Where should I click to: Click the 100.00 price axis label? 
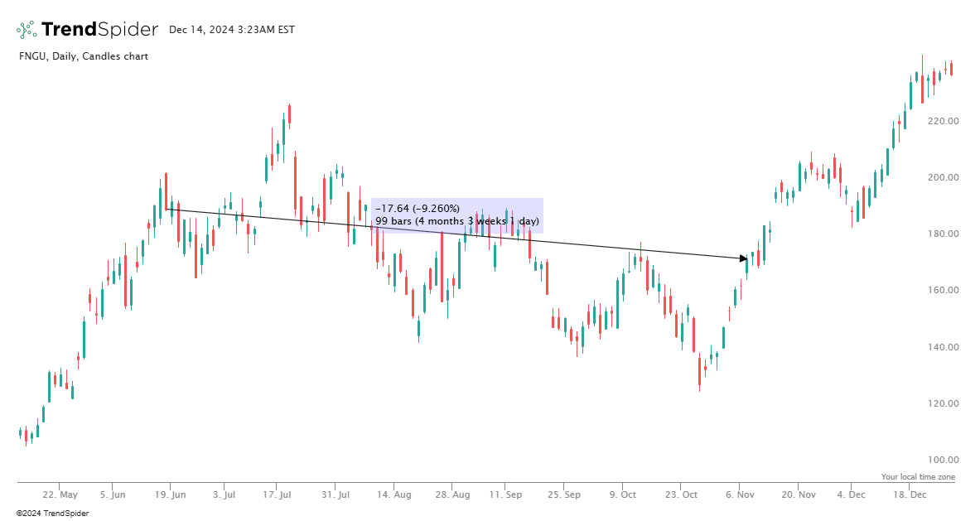tap(944, 460)
